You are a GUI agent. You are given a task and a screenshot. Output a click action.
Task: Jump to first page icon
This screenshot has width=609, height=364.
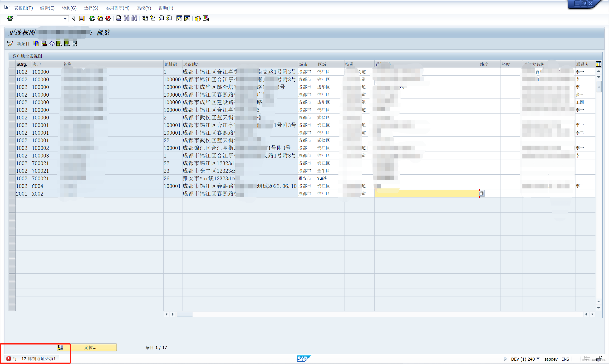pyautogui.click(x=145, y=18)
